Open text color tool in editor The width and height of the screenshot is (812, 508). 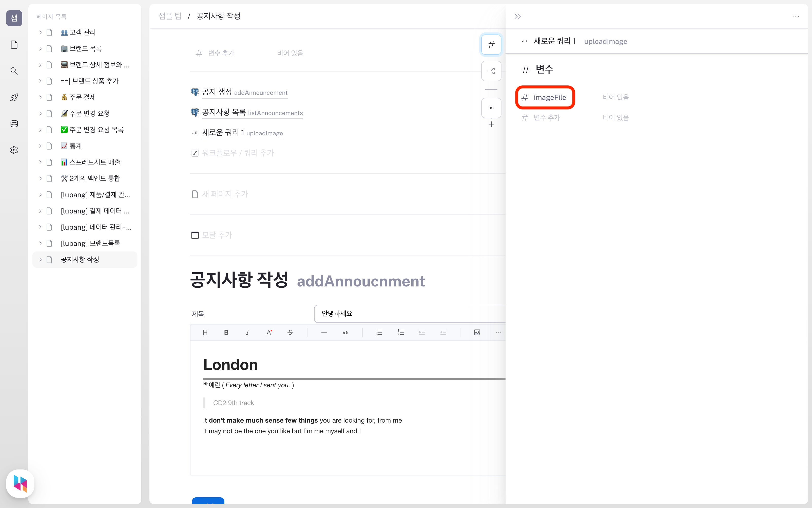[x=269, y=332]
